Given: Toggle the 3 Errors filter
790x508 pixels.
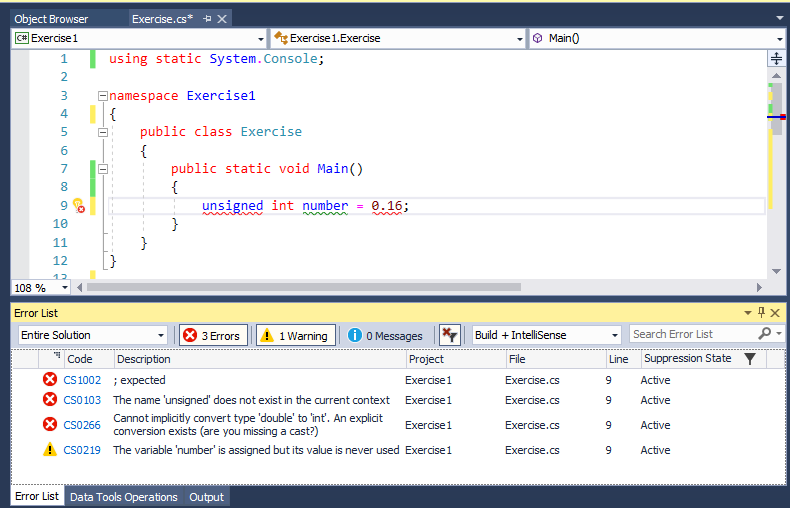Looking at the screenshot, I should tap(213, 335).
